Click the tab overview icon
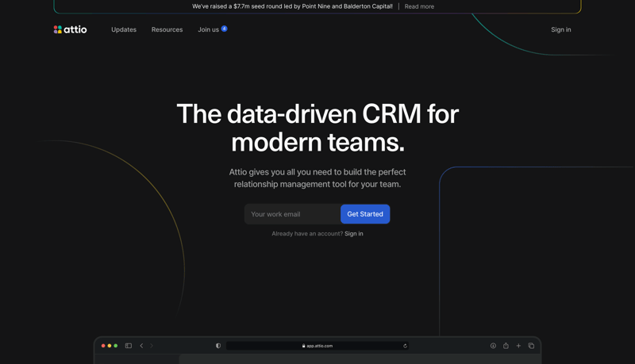 point(531,346)
